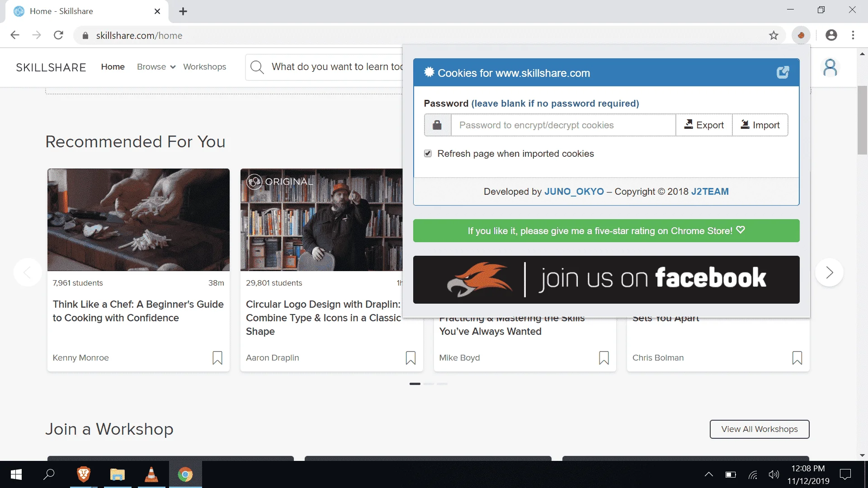This screenshot has width=868, height=488.
Task: Save Kenny Monroe's class with bookmark icon
Action: [x=217, y=358]
